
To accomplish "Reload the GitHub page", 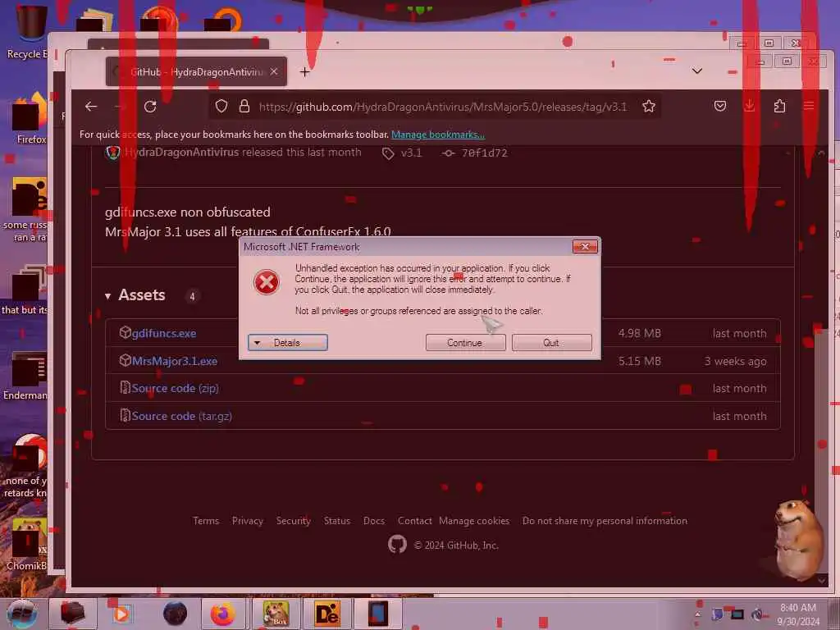I will tap(150, 106).
